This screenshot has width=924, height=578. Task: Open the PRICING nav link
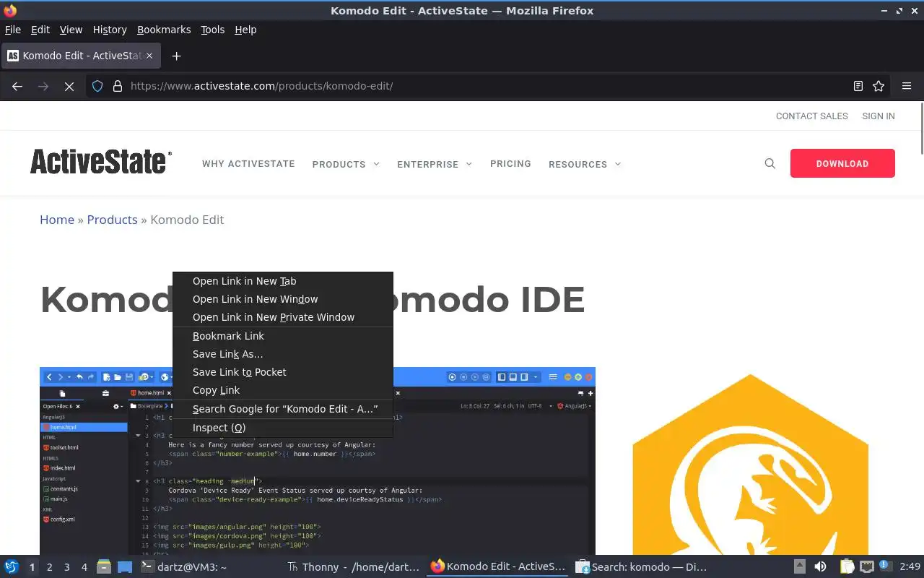click(x=510, y=164)
